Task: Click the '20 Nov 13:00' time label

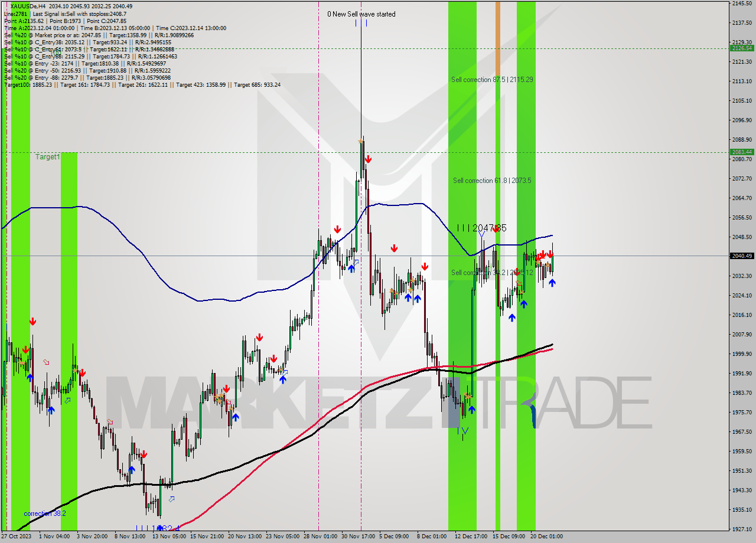Action: (244, 537)
